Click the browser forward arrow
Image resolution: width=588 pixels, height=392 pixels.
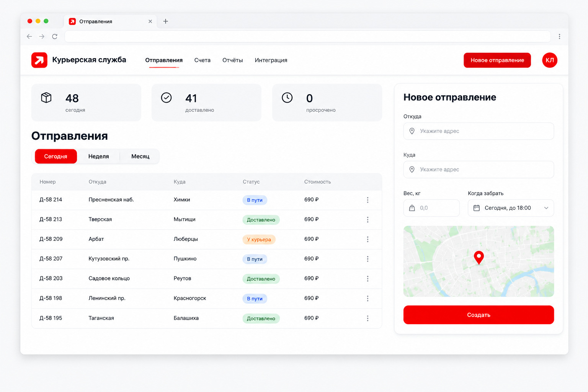[x=42, y=36]
